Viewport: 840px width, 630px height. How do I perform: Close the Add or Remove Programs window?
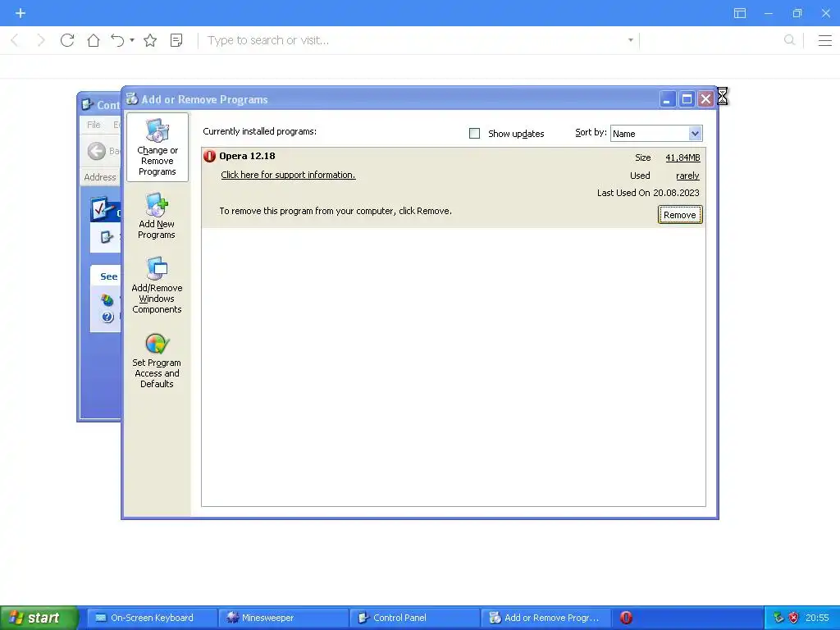tap(706, 98)
